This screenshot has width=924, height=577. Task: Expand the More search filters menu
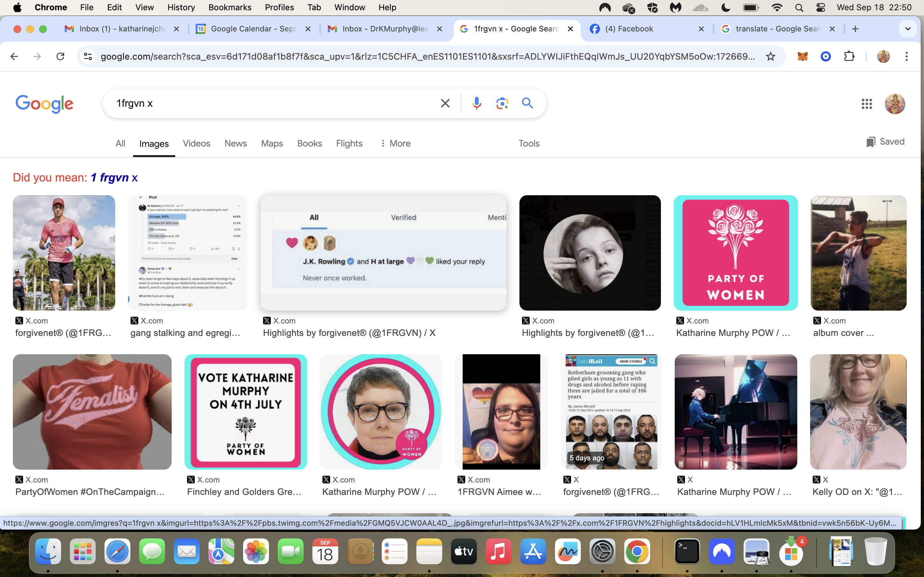[395, 144]
